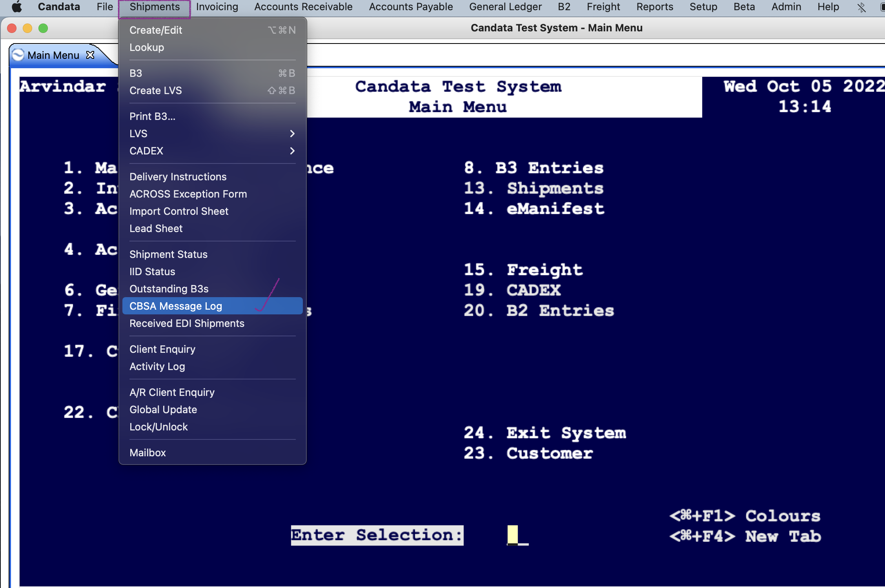Image resolution: width=885 pixels, height=588 pixels.
Task: Click the Main Menu tab icon
Action: (x=18, y=55)
